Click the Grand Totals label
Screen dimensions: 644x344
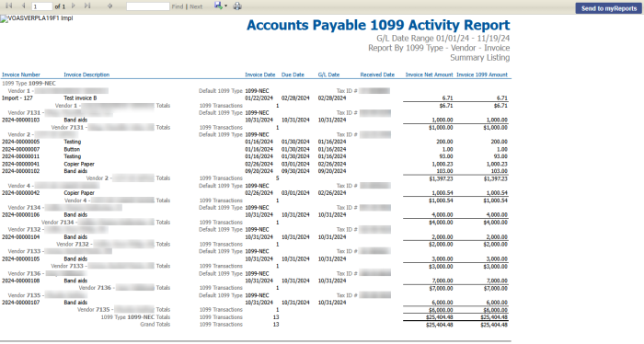pos(155,325)
